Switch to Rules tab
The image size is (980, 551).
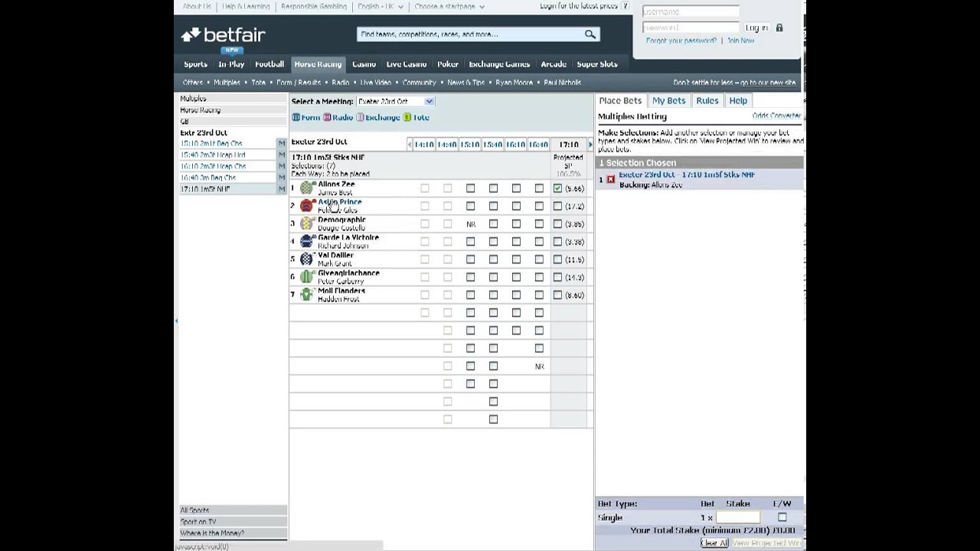[707, 100]
